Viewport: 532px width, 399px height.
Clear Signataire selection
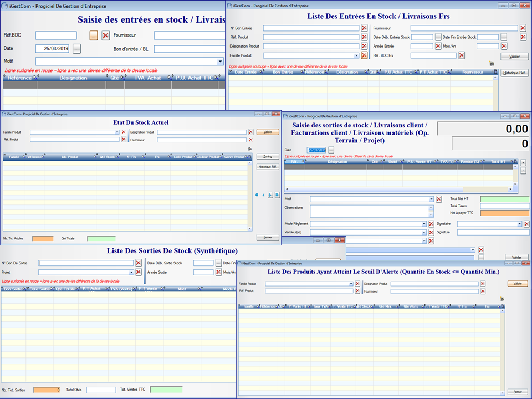pos(526,224)
